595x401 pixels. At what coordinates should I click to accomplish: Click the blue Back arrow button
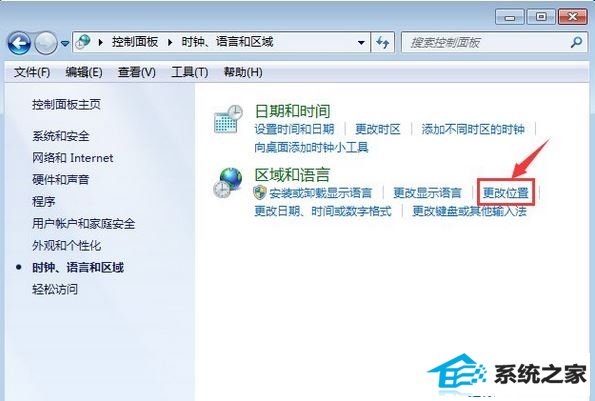click(19, 43)
